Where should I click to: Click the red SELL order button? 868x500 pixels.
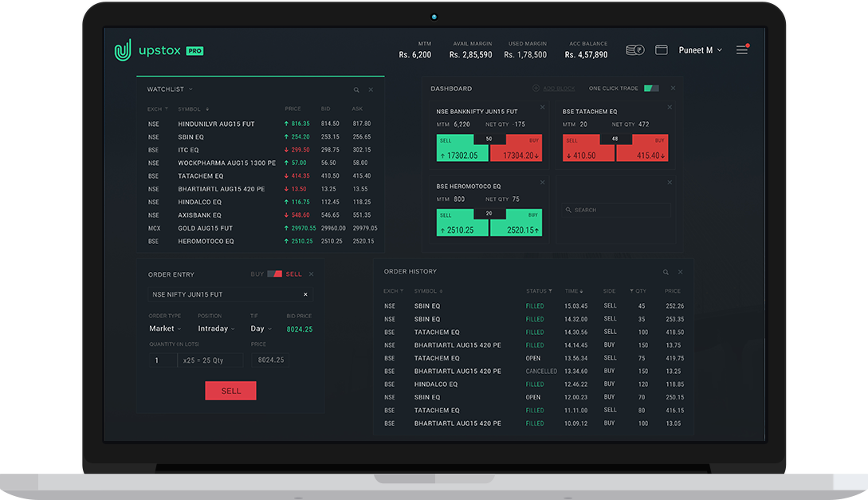click(x=231, y=391)
